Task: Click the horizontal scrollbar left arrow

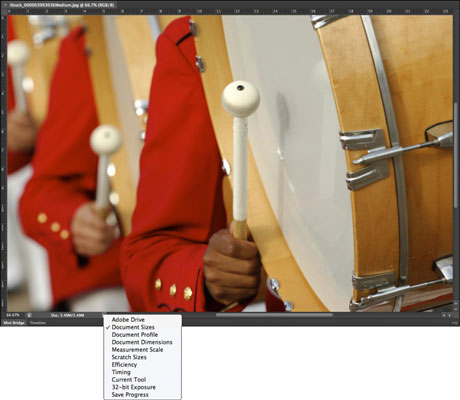Action: [444, 315]
